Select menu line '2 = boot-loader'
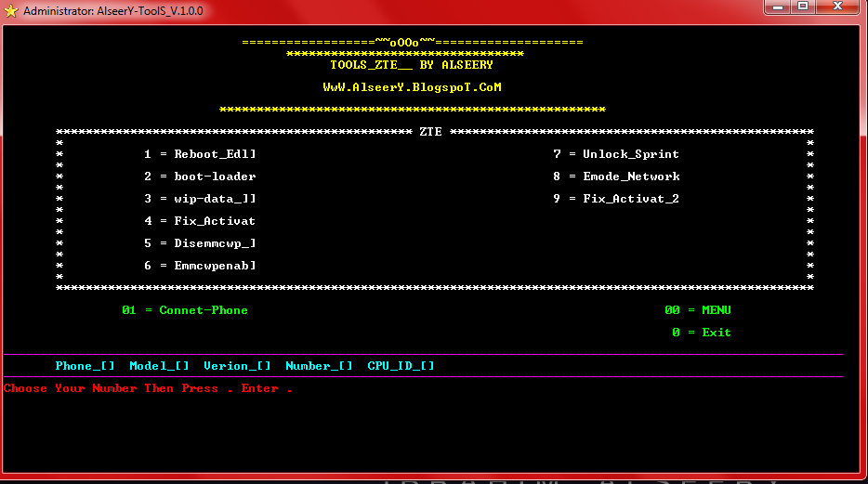Viewport: 868px width, 484px height. pos(200,177)
